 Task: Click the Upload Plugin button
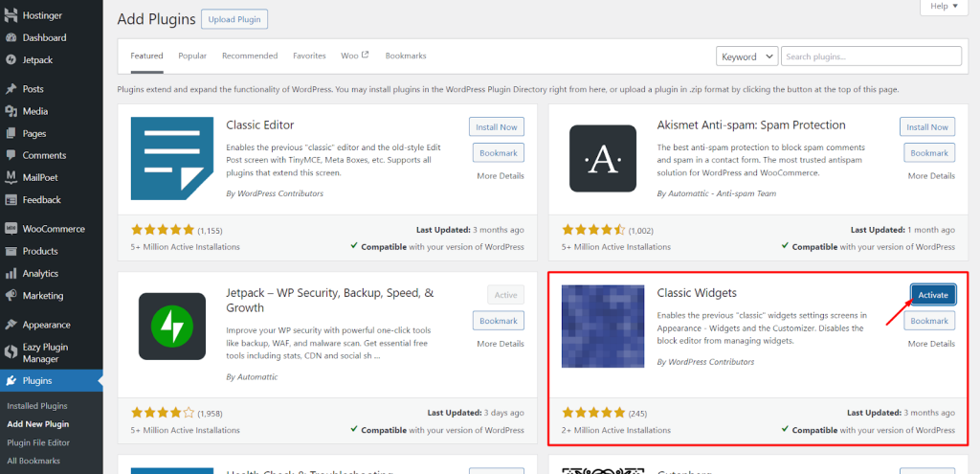(x=234, y=19)
